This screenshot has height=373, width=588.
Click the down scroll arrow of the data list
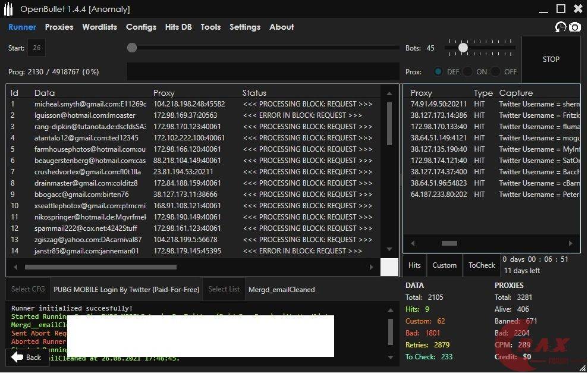pyautogui.click(x=389, y=249)
